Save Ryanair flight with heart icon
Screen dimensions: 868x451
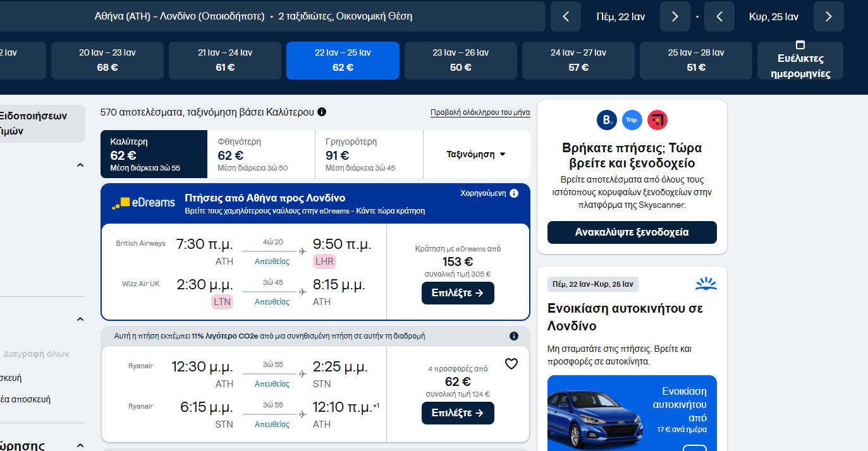pos(511,364)
